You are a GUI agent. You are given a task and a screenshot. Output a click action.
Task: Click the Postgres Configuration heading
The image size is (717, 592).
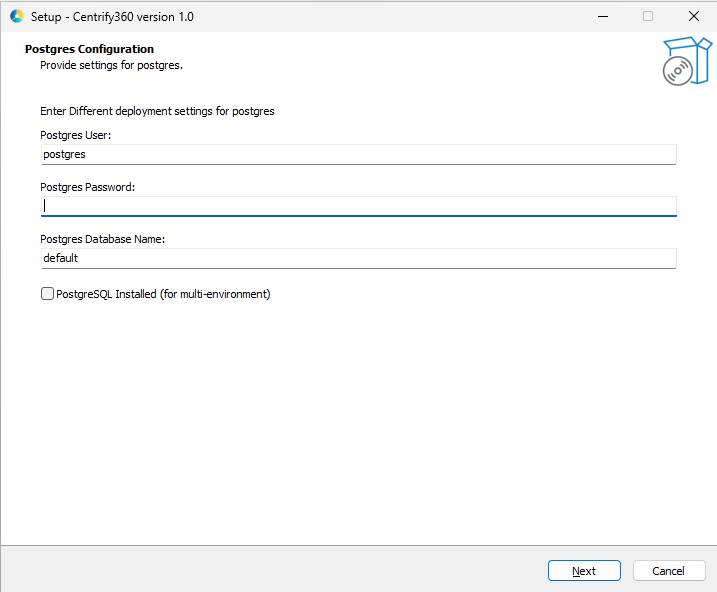(89, 49)
